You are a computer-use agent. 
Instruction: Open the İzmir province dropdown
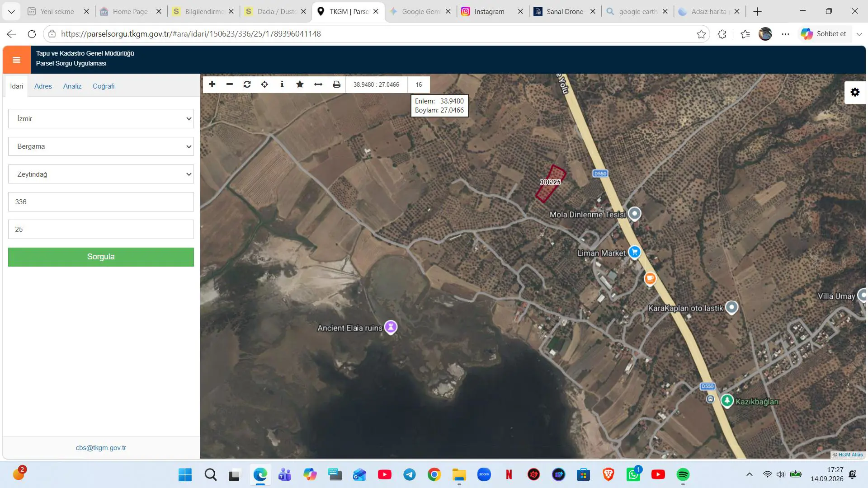[101, 119]
